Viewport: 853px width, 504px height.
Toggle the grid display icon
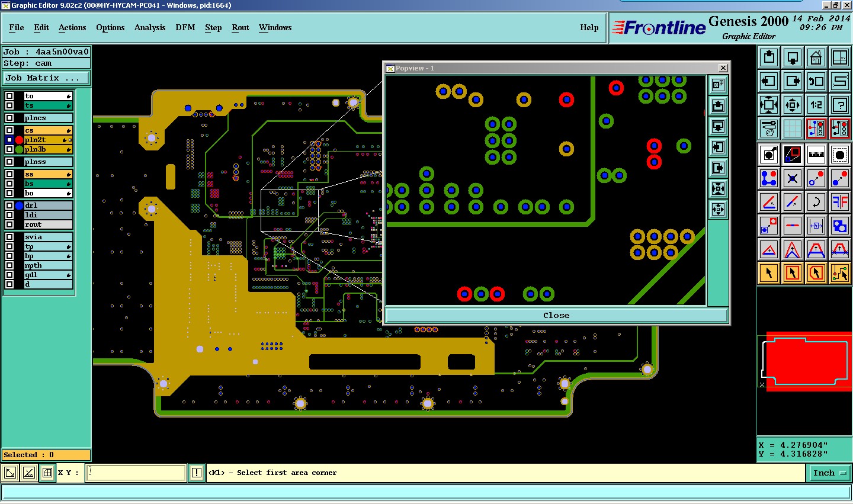click(793, 128)
